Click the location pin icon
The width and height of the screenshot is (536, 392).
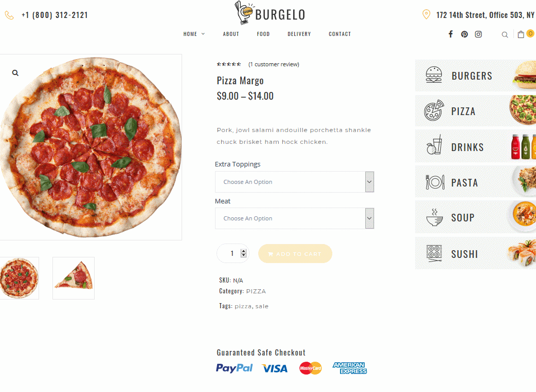click(x=426, y=15)
